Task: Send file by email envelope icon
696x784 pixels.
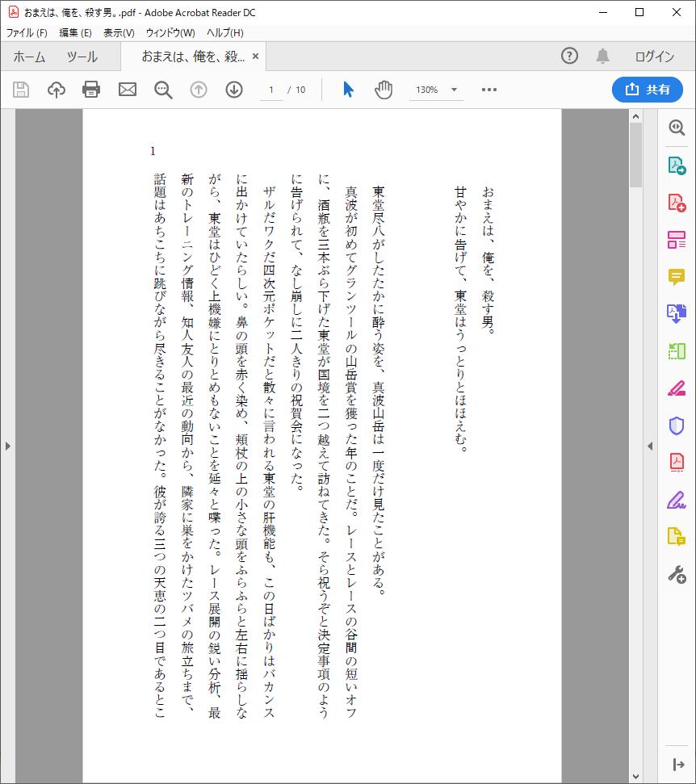Action: (128, 90)
